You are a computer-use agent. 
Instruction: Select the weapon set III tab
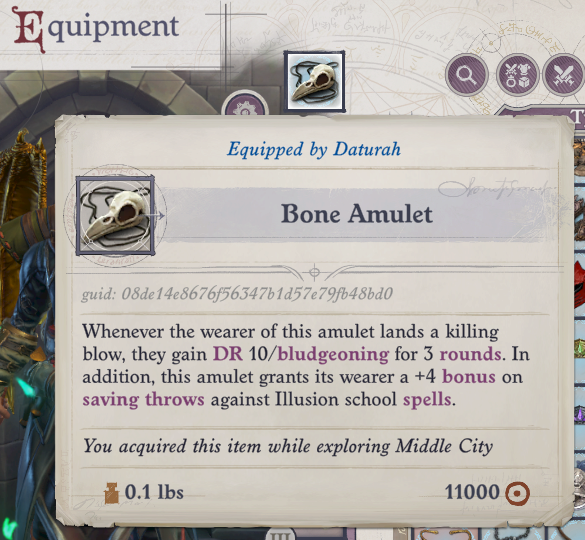click(x=281, y=534)
